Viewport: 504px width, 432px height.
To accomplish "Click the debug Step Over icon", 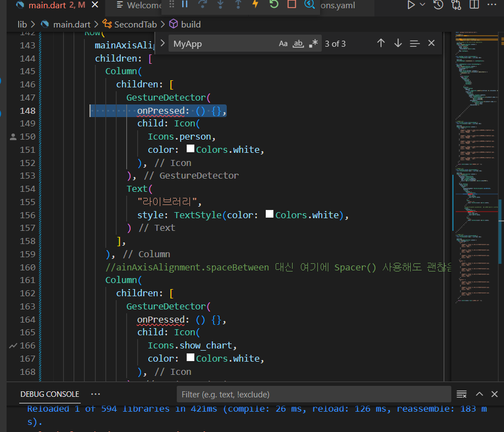I will coord(203,4).
